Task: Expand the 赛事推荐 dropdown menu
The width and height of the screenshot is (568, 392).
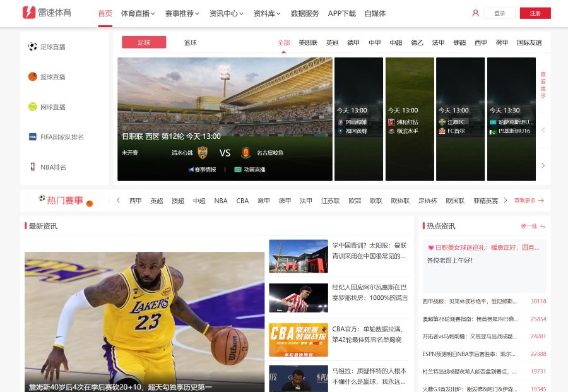Action: 182,13
